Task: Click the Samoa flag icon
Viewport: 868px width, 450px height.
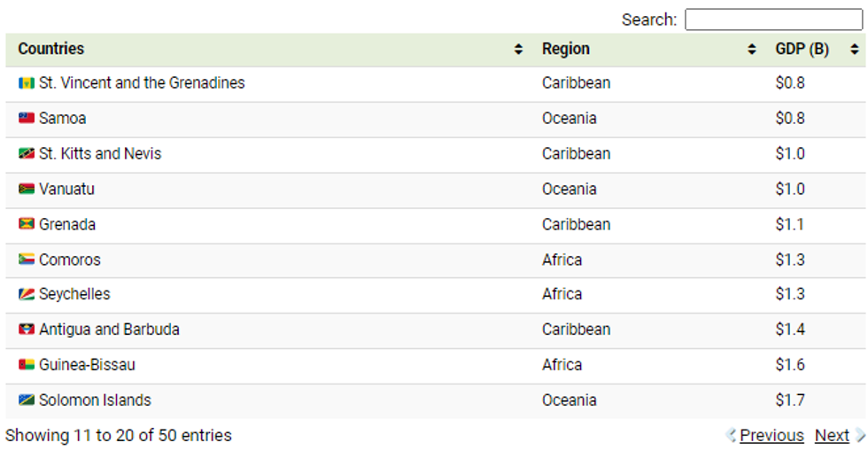Action: 27,118
